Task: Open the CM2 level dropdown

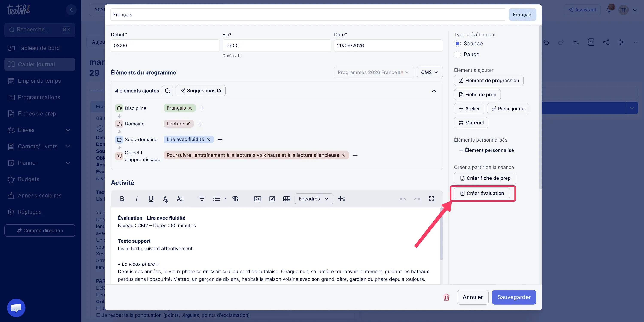Action: click(430, 72)
